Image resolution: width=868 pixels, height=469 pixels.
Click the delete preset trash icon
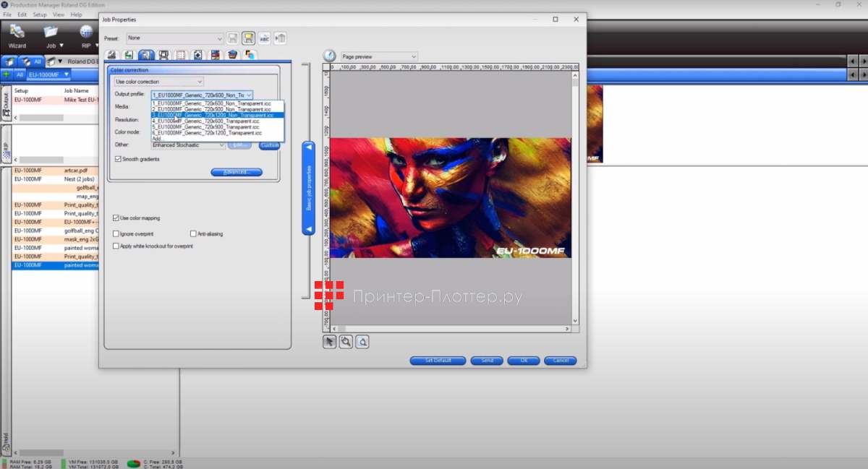coord(281,38)
